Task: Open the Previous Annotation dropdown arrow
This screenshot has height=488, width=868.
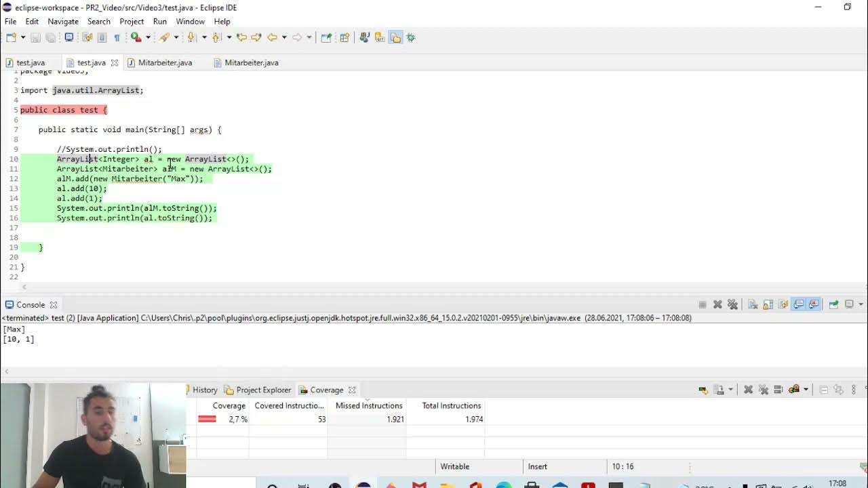Action: click(229, 38)
